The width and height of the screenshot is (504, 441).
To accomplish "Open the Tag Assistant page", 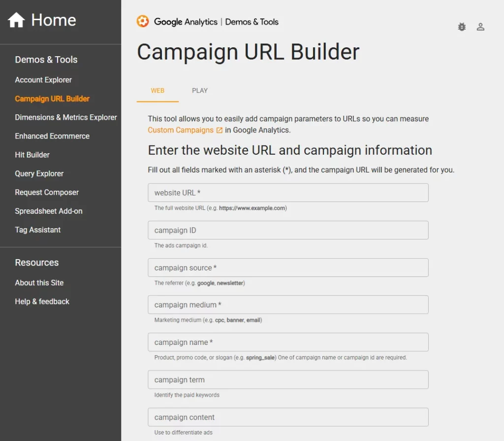I will click(x=38, y=230).
